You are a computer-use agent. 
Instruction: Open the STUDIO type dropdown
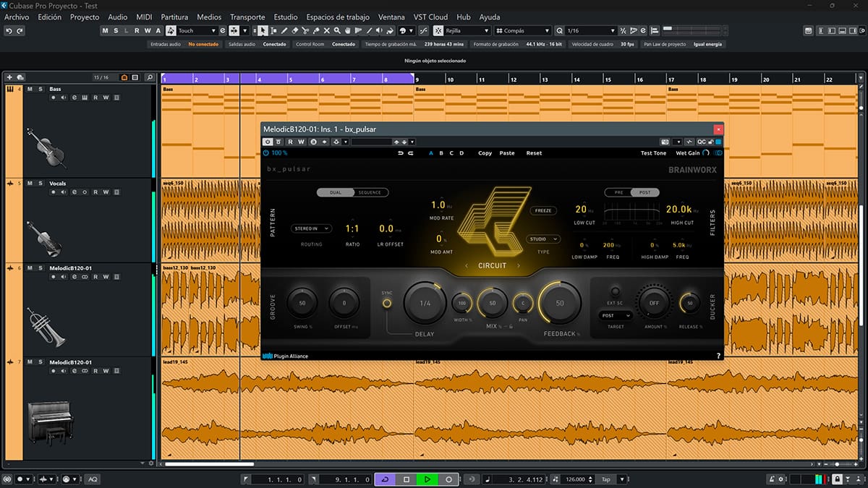click(543, 239)
